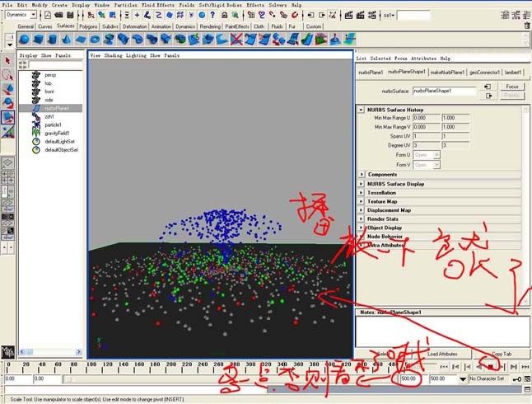Switch to four view layout
Image resolution: width=532 pixels, height=404 pixels.
[7, 177]
